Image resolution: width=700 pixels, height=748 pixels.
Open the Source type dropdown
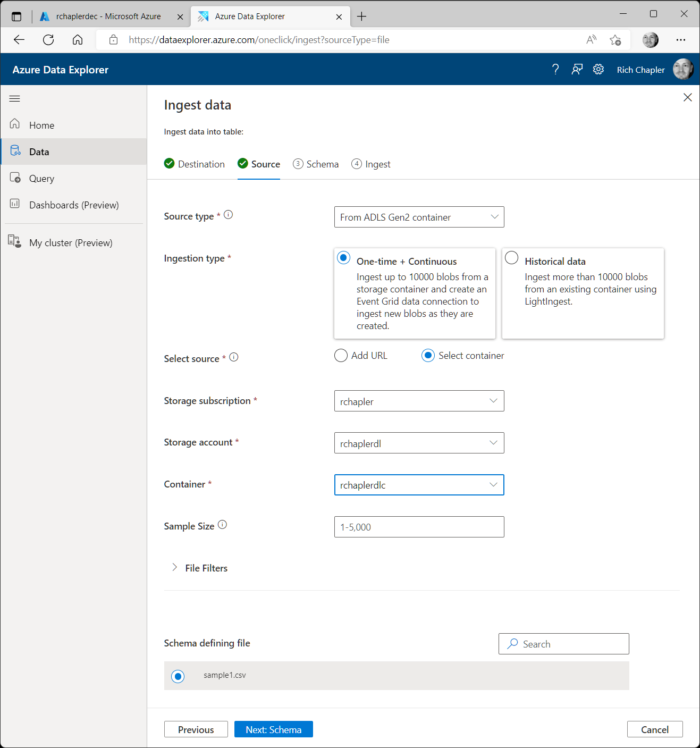click(419, 217)
